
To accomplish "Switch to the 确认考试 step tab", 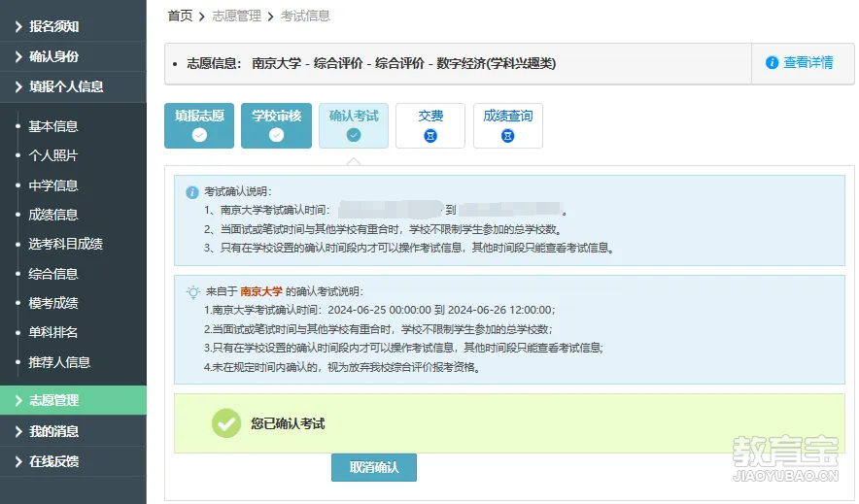I will pyautogui.click(x=354, y=126).
